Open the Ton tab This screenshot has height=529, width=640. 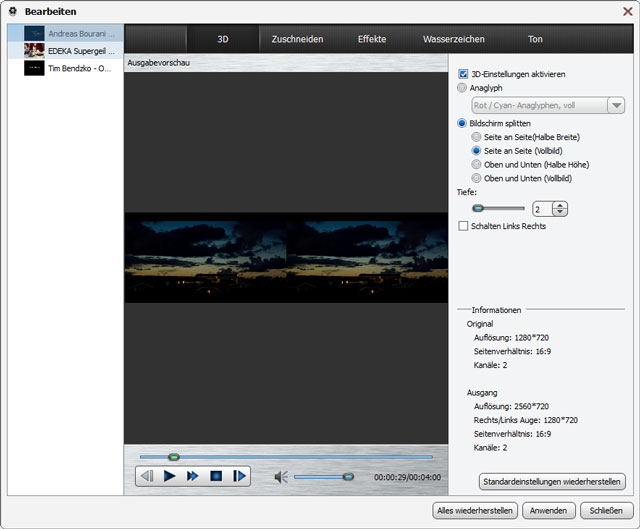[535, 39]
